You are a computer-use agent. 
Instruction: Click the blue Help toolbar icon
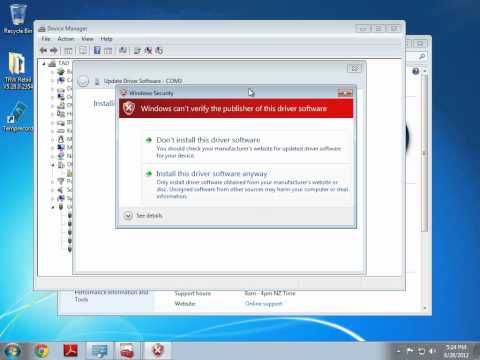pos(97,51)
